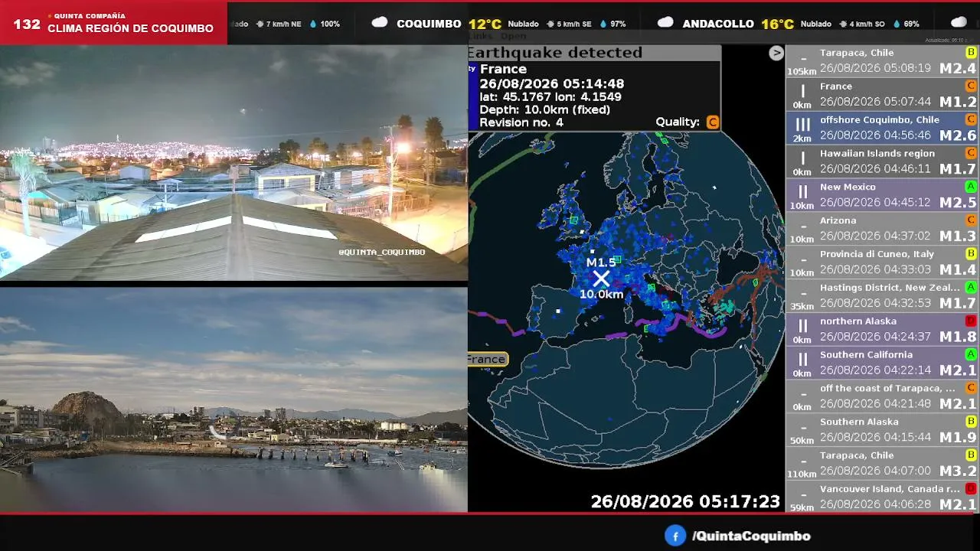The width and height of the screenshot is (980, 551).
Task: Click the orange Quality C badge in detection panel
Action: point(713,122)
